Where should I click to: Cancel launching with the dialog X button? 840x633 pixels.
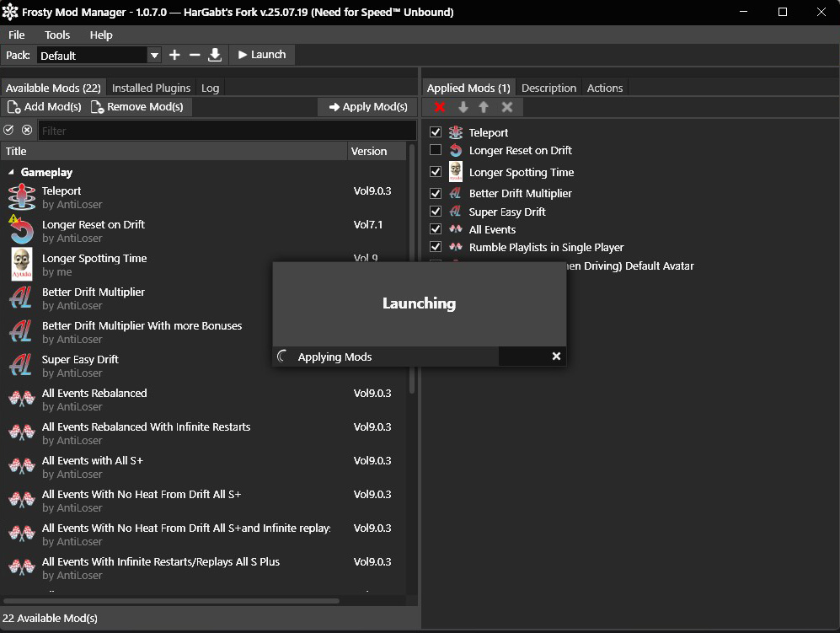pyautogui.click(x=556, y=357)
